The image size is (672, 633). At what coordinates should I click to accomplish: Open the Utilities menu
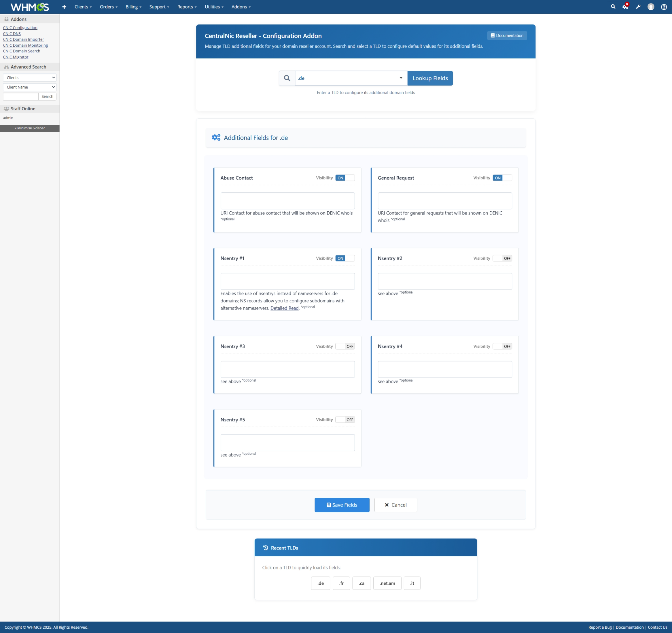[214, 7]
